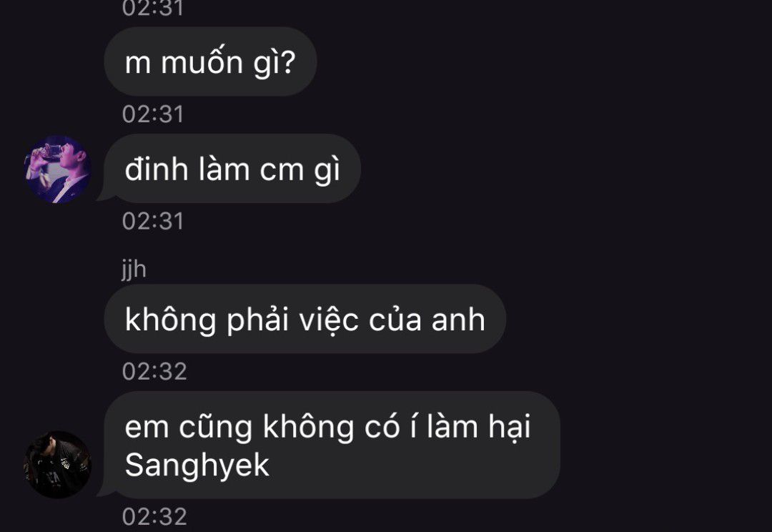Image resolution: width=772 pixels, height=532 pixels.
Task: Click "em cũng không" in the last bubble
Action: 239,427
